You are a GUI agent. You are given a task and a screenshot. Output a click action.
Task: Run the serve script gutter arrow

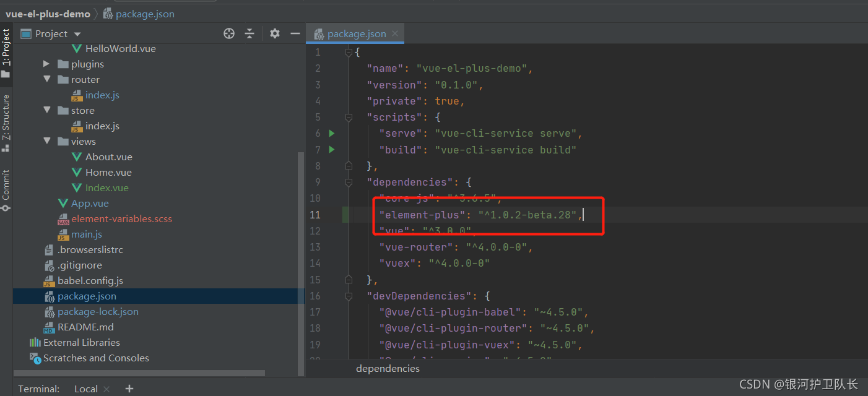pyautogui.click(x=332, y=133)
